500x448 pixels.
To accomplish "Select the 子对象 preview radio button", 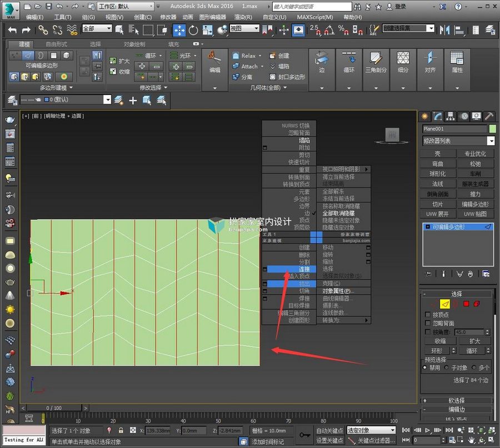I will click(x=447, y=367).
